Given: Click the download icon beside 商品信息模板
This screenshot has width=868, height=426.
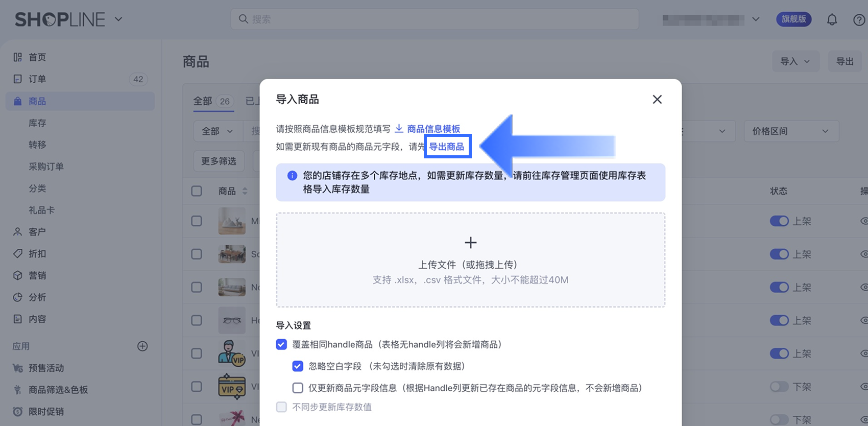Looking at the screenshot, I should point(399,129).
